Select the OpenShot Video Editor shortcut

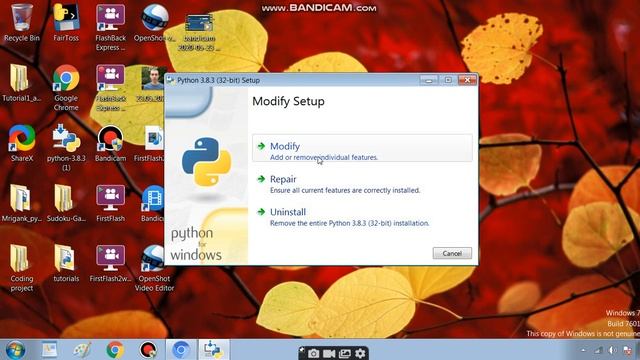155,268
